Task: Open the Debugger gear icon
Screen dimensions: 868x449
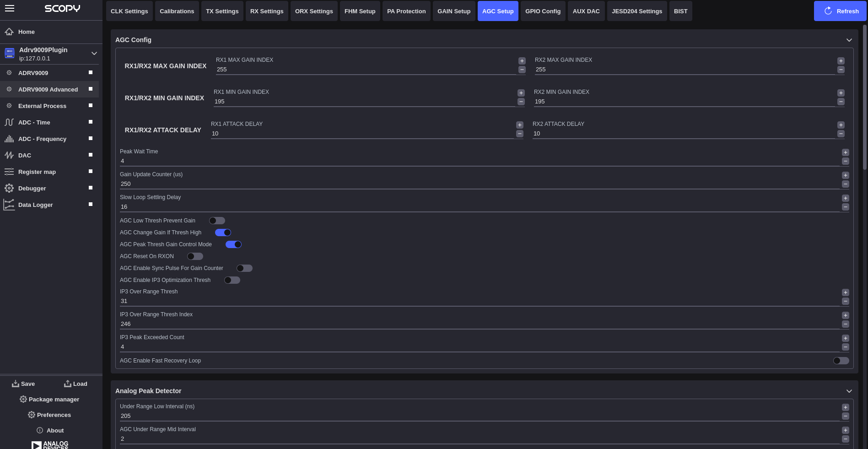Action: pos(9,188)
